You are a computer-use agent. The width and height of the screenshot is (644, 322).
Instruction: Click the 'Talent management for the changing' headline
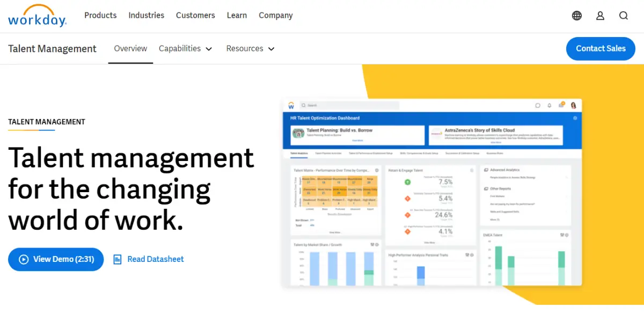[131, 189]
